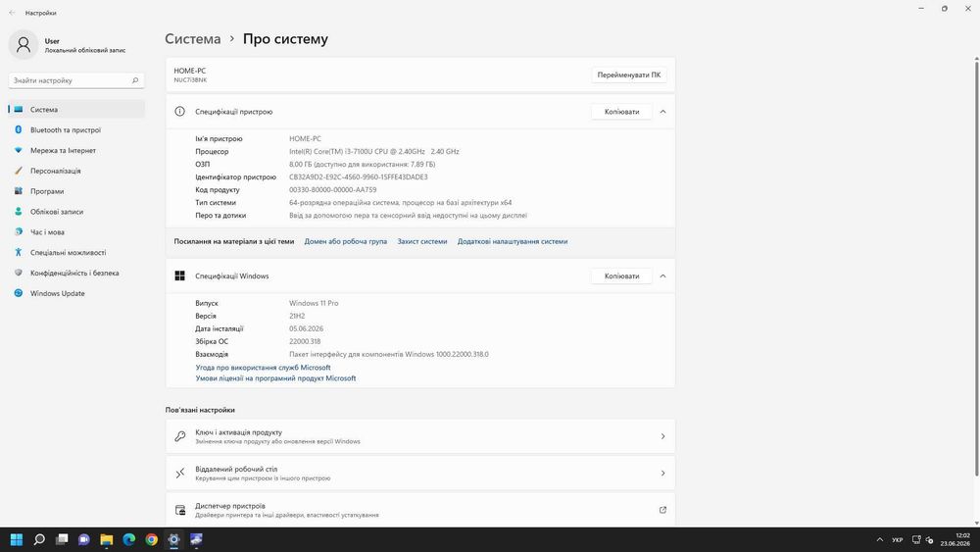Open Угода про використання служб Microsoft
This screenshot has width=980, height=552.
pyautogui.click(x=263, y=368)
